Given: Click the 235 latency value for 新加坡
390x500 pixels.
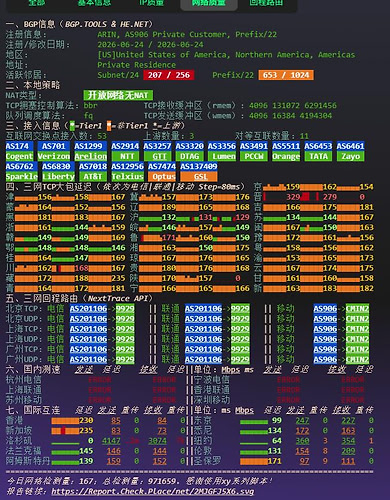Looking at the screenshot, I should click(86, 431).
